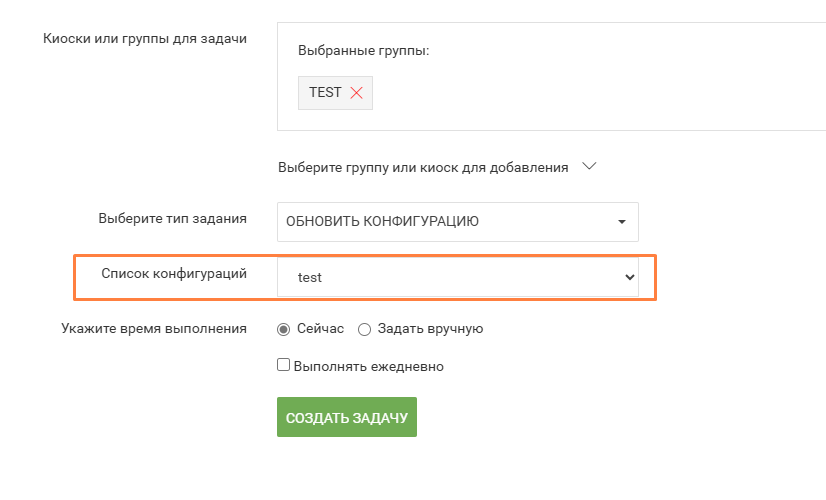Select the "Сейчас" radio button
The width and height of the screenshot is (826, 500).
pos(283,329)
